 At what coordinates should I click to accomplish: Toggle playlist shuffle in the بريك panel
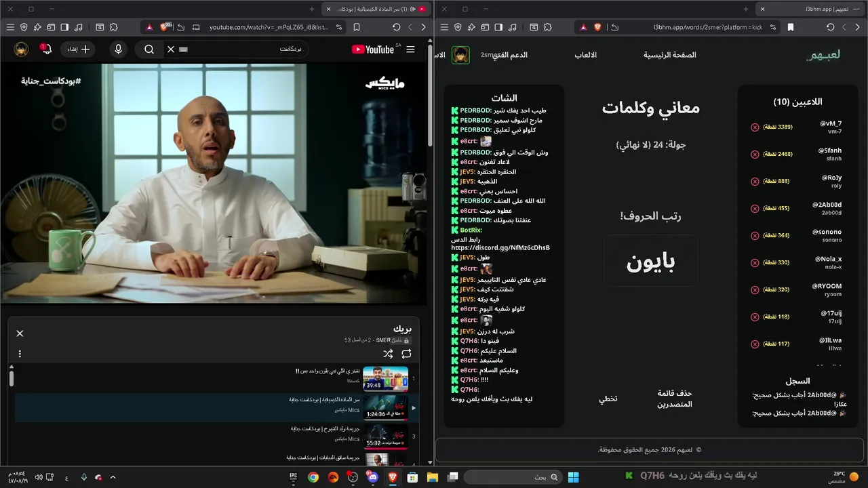(x=388, y=354)
